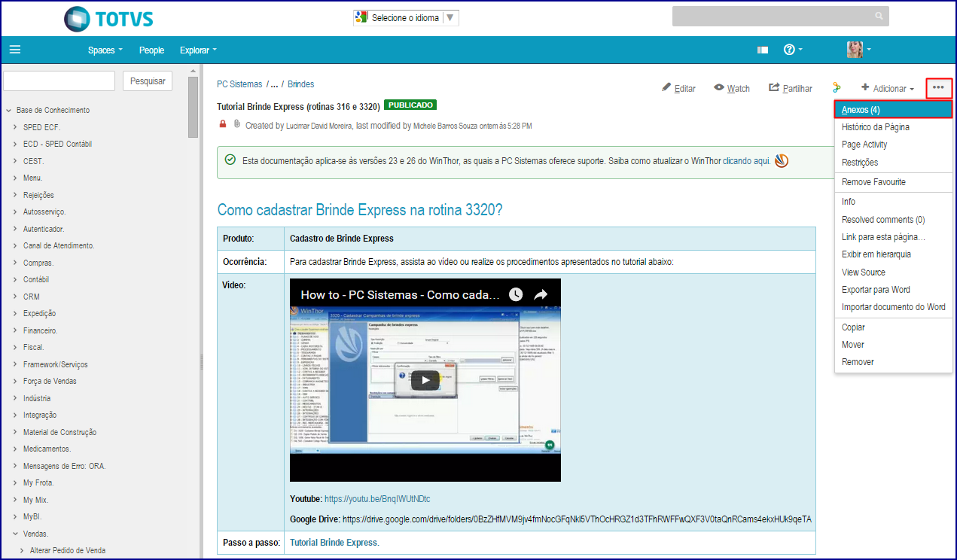The width and height of the screenshot is (957, 560).
Task: Expand the CEST. tree item
Action: [x=15, y=161]
